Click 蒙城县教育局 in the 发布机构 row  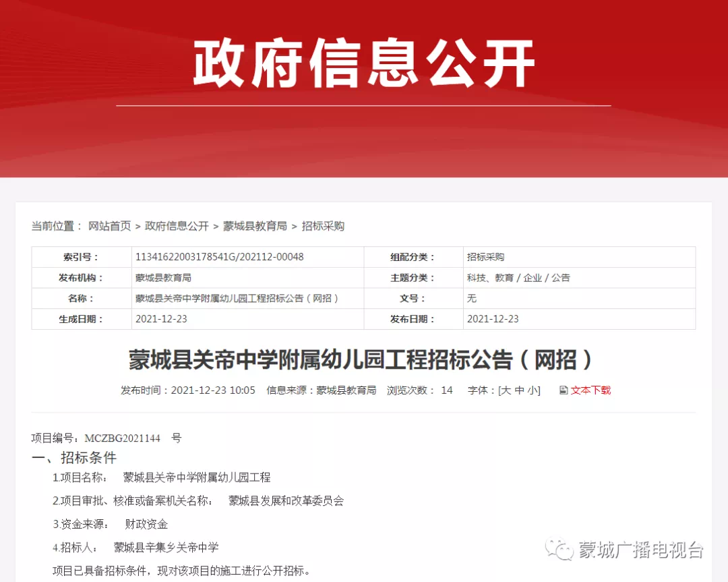163,278
